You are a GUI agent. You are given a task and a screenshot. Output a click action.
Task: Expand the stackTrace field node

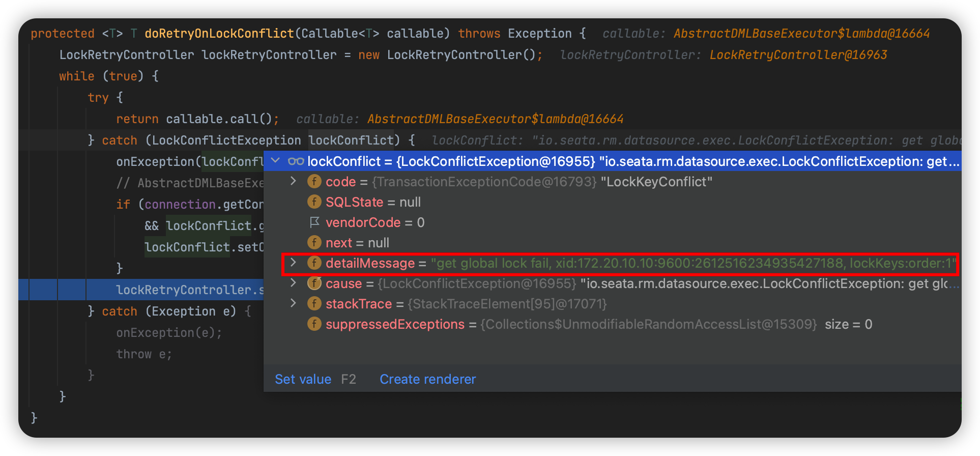pyautogui.click(x=293, y=303)
